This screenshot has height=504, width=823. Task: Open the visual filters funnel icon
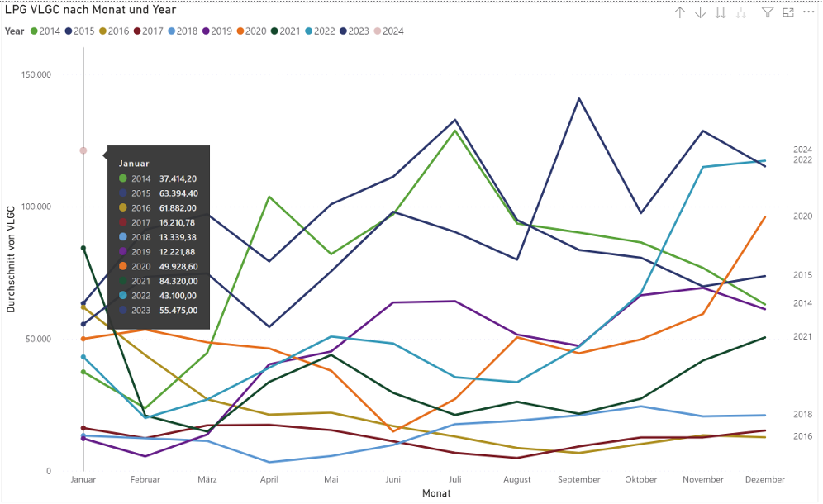767,12
